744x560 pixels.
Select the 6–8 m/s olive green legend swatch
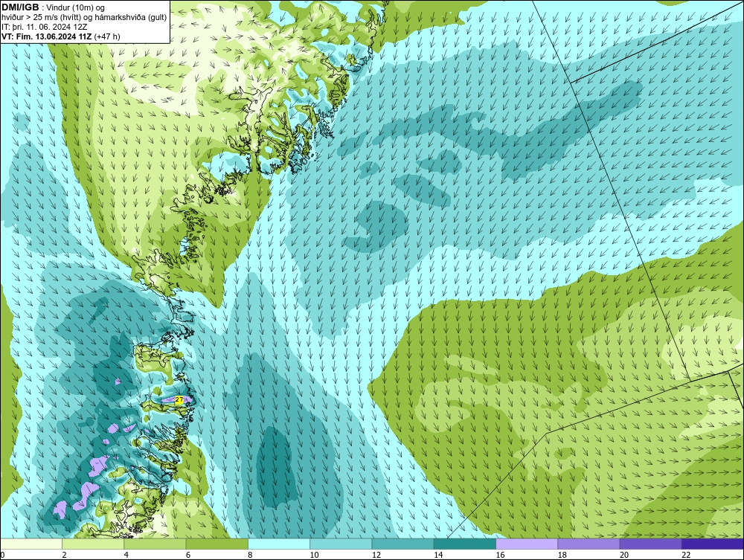tap(217, 544)
